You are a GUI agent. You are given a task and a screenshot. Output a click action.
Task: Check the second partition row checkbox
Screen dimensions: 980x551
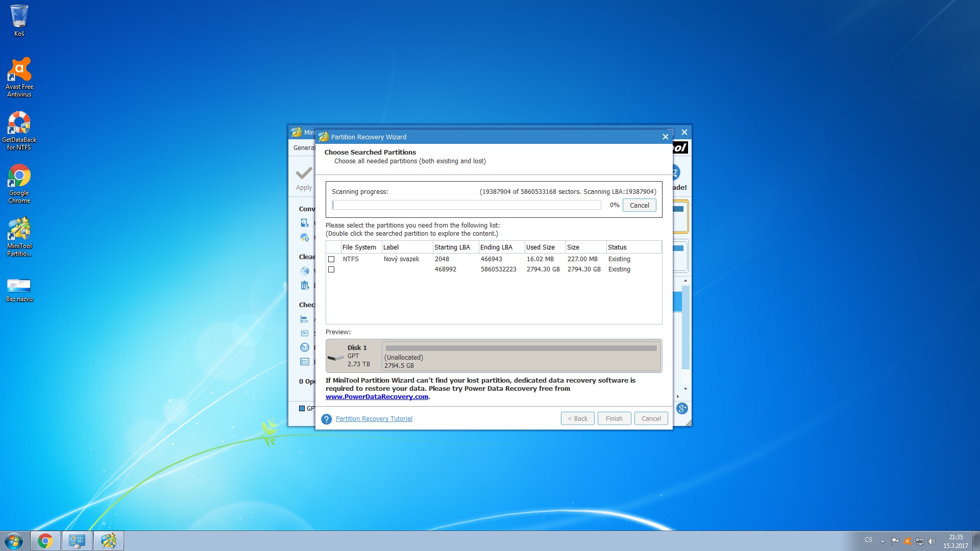coord(331,269)
